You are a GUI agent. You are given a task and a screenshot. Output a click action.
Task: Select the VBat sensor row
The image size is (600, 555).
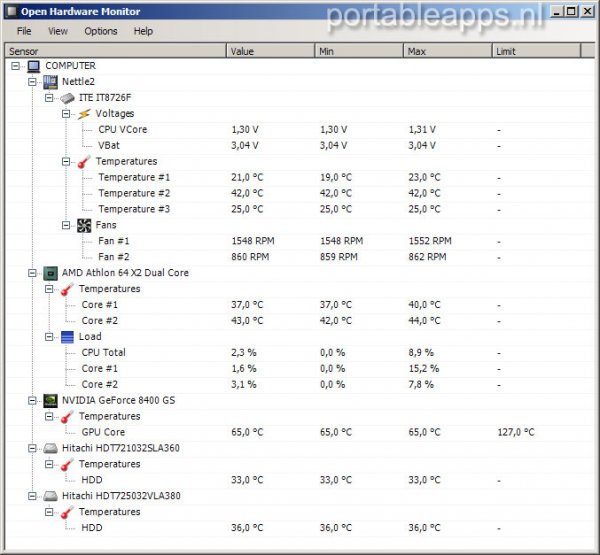point(300,146)
